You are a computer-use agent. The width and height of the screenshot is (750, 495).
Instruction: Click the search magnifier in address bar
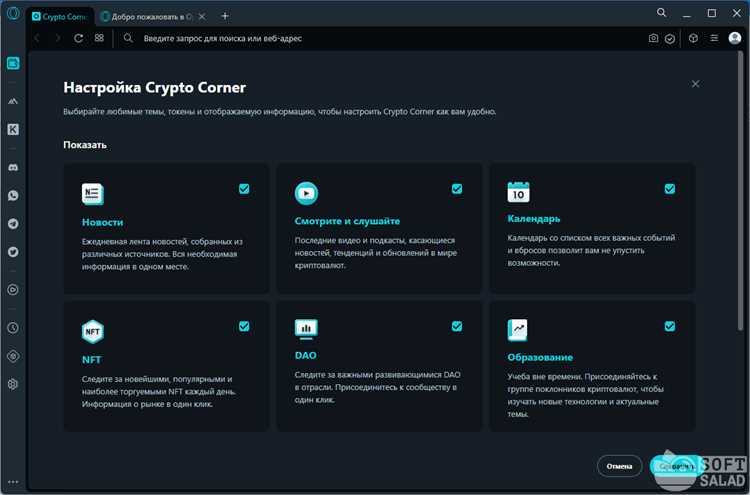tap(128, 38)
